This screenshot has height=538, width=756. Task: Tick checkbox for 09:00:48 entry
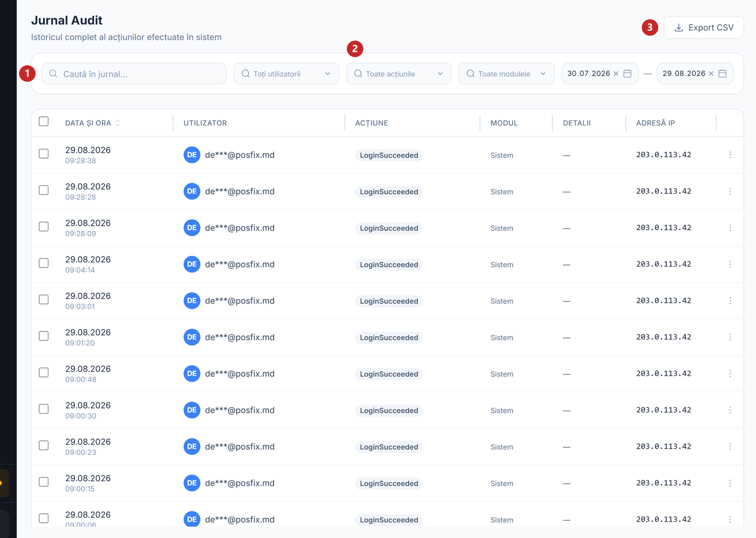click(x=44, y=372)
